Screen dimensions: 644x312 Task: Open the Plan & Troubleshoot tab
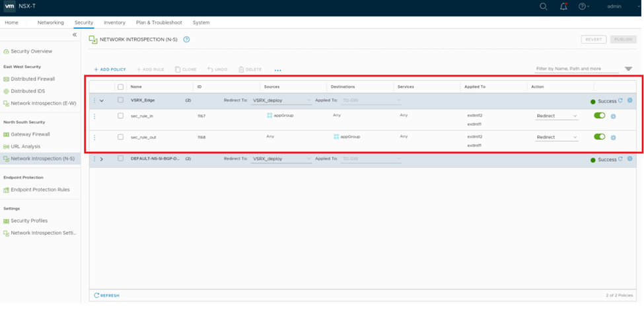coord(159,22)
